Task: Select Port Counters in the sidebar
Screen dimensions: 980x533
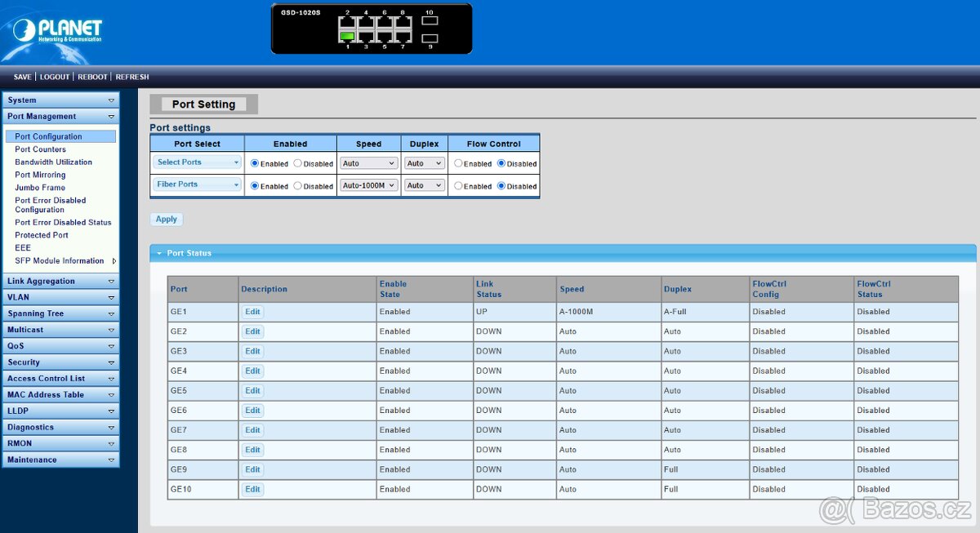Action: click(x=40, y=149)
